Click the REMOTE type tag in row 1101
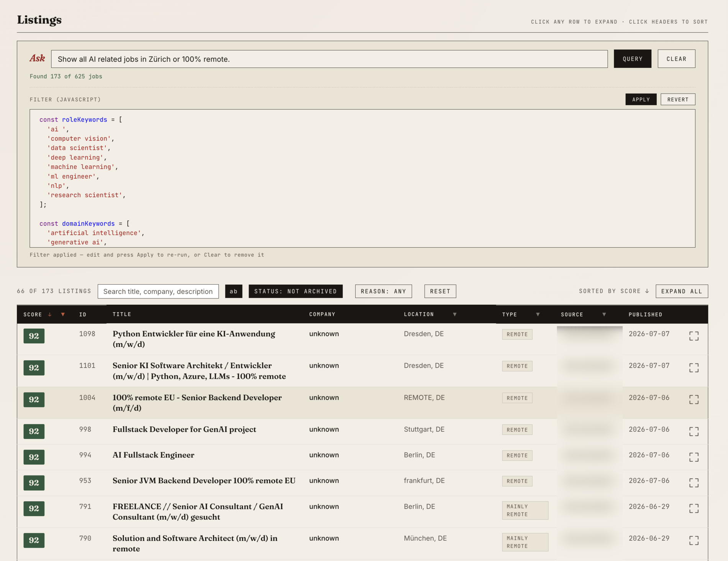Image resolution: width=728 pixels, height=561 pixels. point(517,366)
